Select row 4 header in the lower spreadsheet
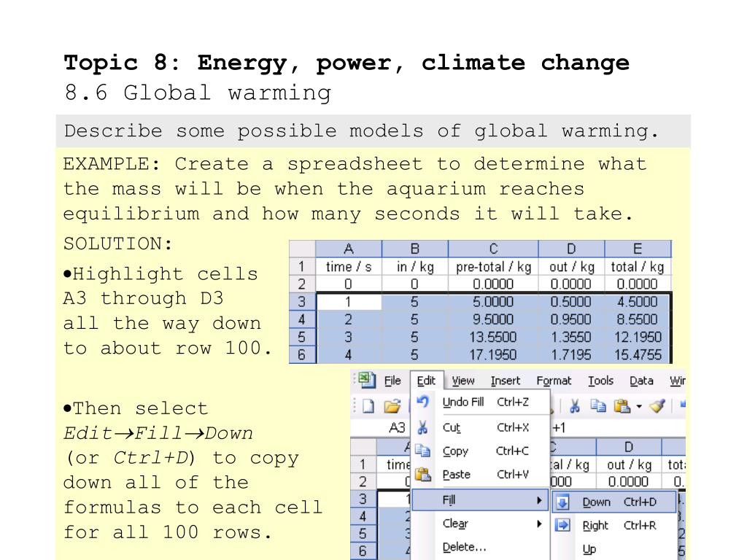This screenshot has width=747, height=560. coord(363,516)
